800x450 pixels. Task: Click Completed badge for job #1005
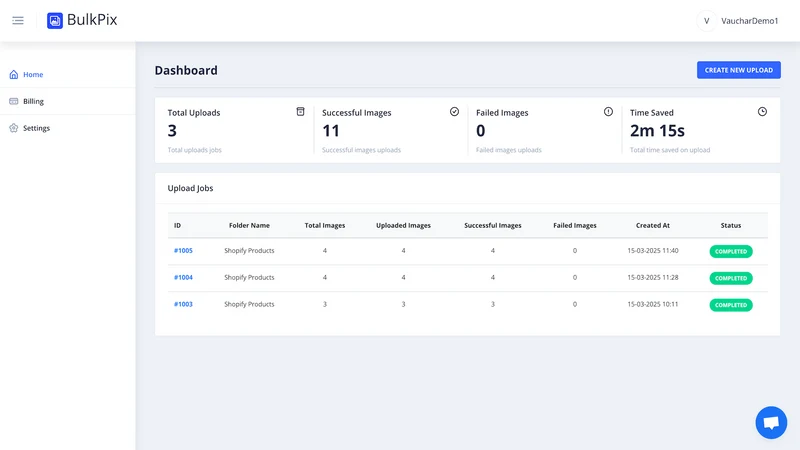[x=731, y=252]
